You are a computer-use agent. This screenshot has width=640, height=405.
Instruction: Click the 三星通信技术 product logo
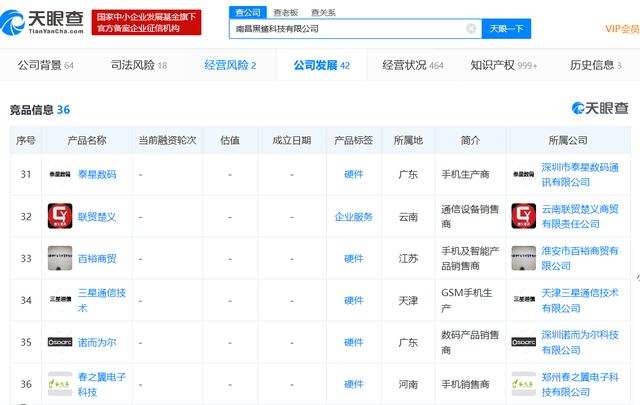click(60, 299)
